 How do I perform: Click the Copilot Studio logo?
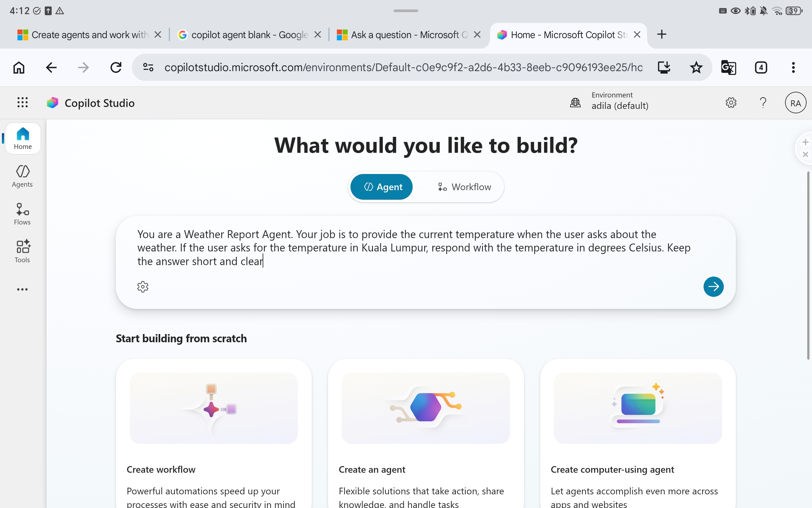point(53,103)
